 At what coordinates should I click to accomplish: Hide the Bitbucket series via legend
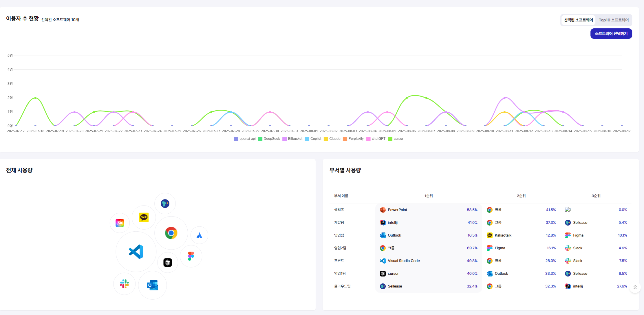pyautogui.click(x=292, y=139)
